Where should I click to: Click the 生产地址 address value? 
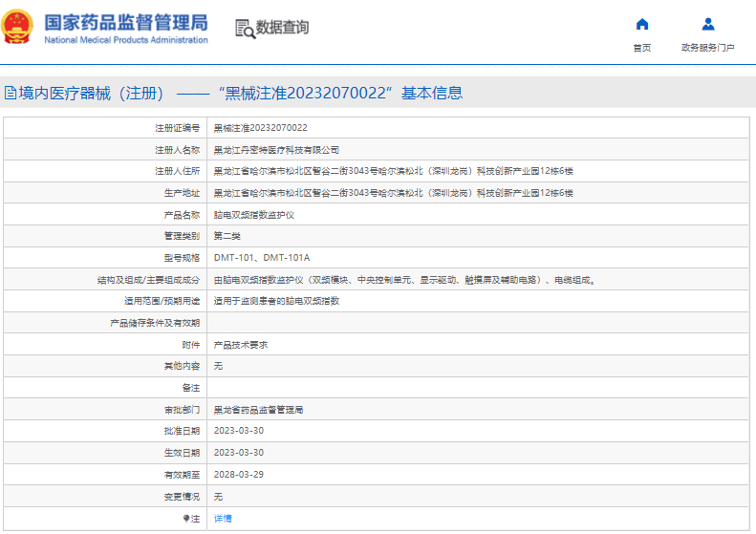coord(394,193)
